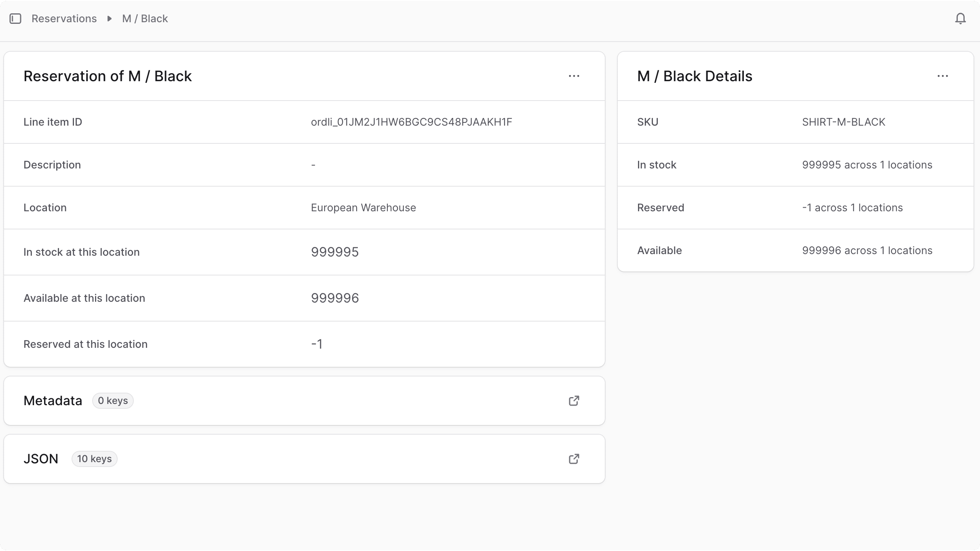980x551 pixels.
Task: Click the panel icon beside Reservations breadcrumb
Action: [15, 18]
